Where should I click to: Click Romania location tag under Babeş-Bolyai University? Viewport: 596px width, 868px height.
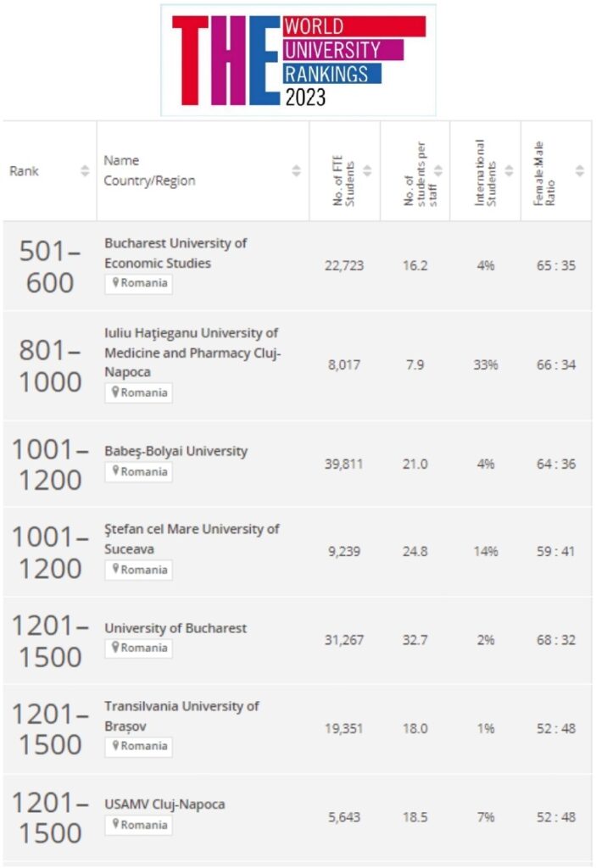click(x=139, y=472)
